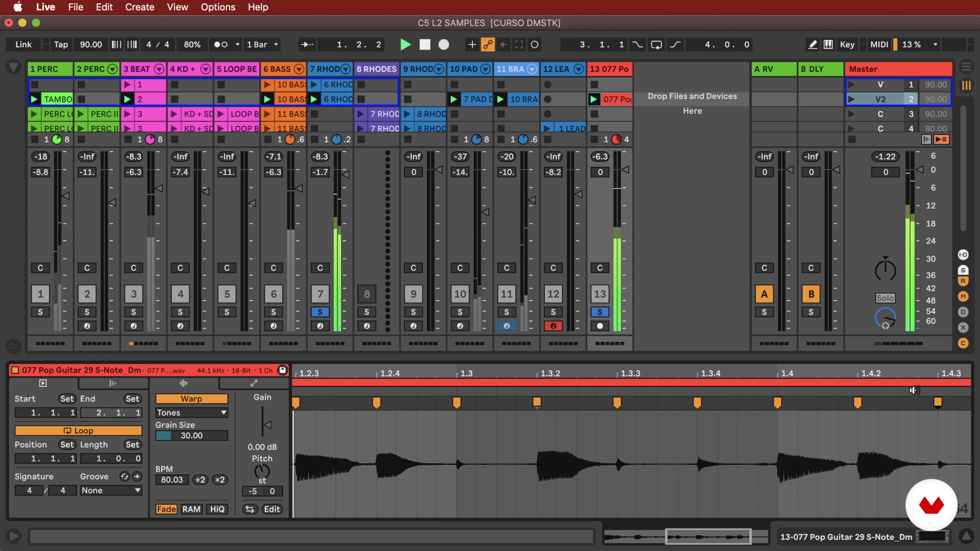The image size is (980, 551).
Task: Reverse the sample with swap arrows button
Action: [250, 509]
